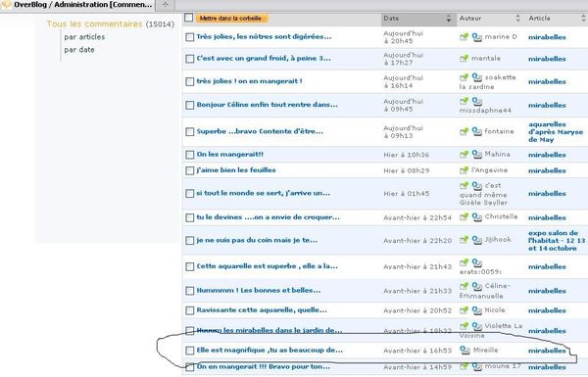The width and height of the screenshot is (588, 377).
Task: Click Date column header label
Action: (x=391, y=18)
